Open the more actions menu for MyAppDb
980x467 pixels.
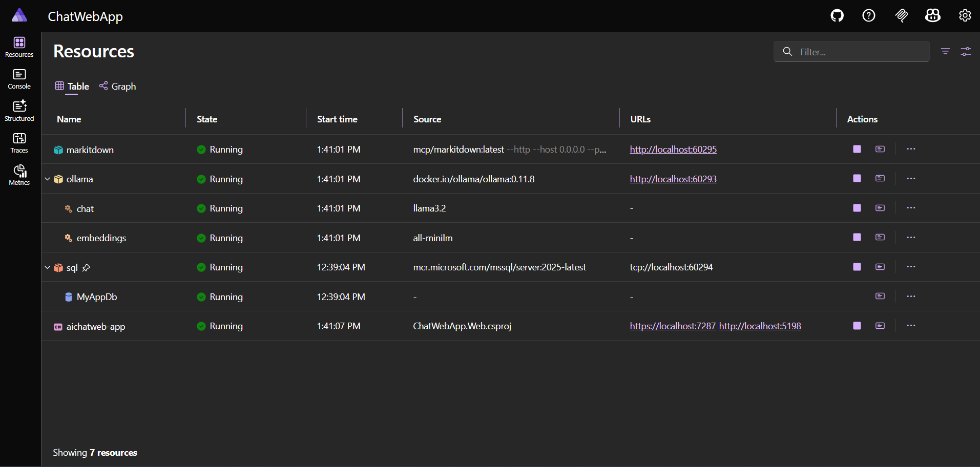coord(911,296)
